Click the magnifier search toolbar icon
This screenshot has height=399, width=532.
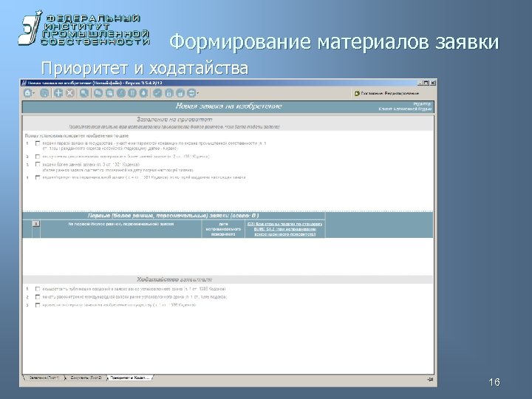84,93
